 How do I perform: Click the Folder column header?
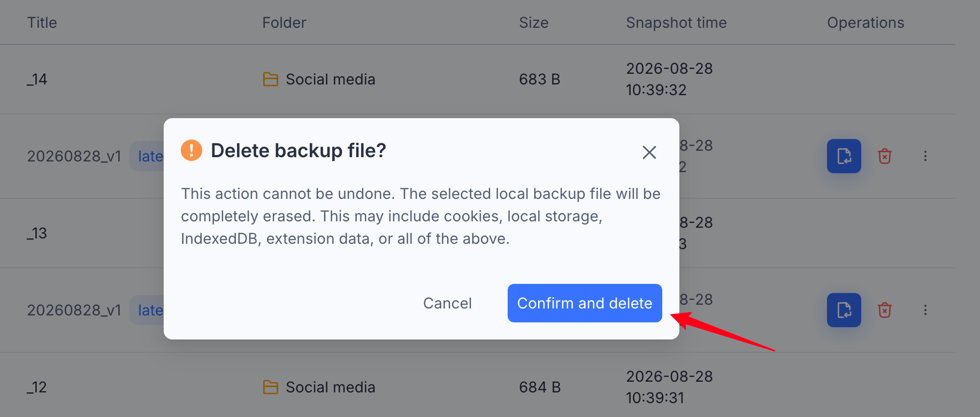[x=284, y=22]
